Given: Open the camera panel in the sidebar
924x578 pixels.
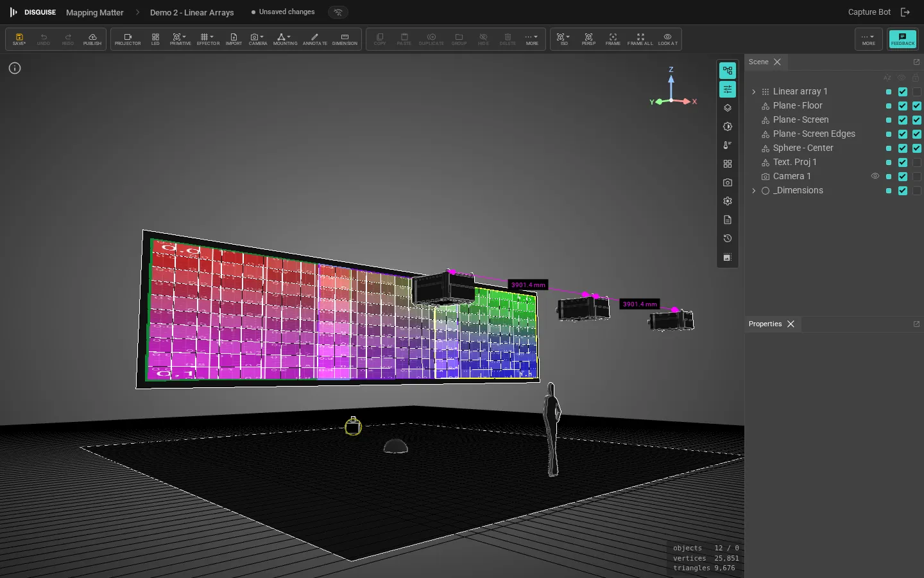Looking at the screenshot, I should (728, 182).
